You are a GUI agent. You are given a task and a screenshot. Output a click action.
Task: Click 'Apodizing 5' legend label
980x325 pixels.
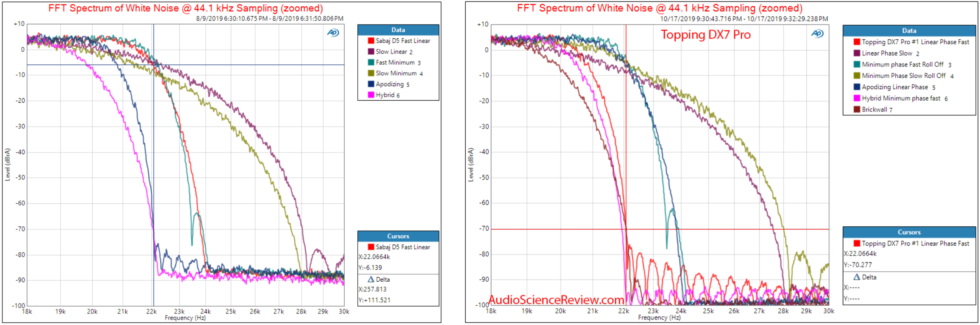click(392, 84)
